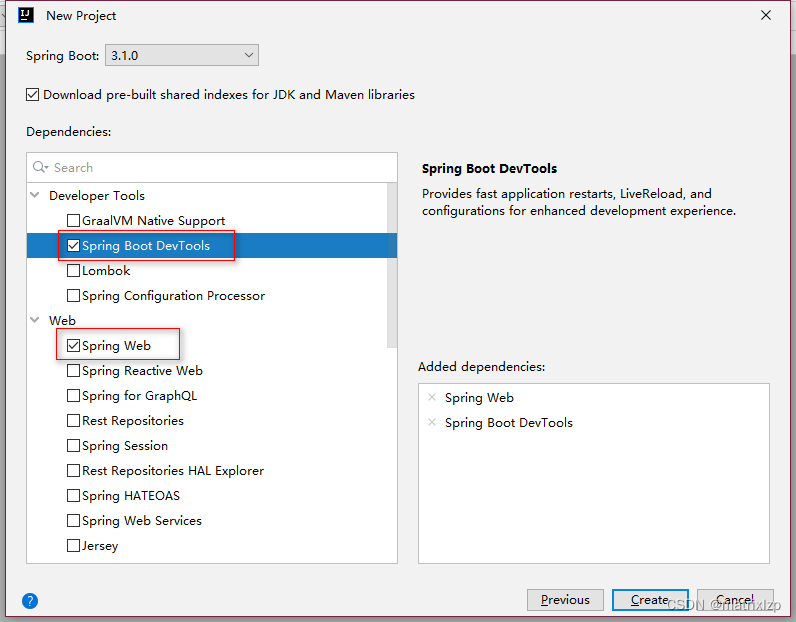The height and width of the screenshot is (622, 796).
Task: Select the Developer Tools tree label
Action: tap(97, 195)
